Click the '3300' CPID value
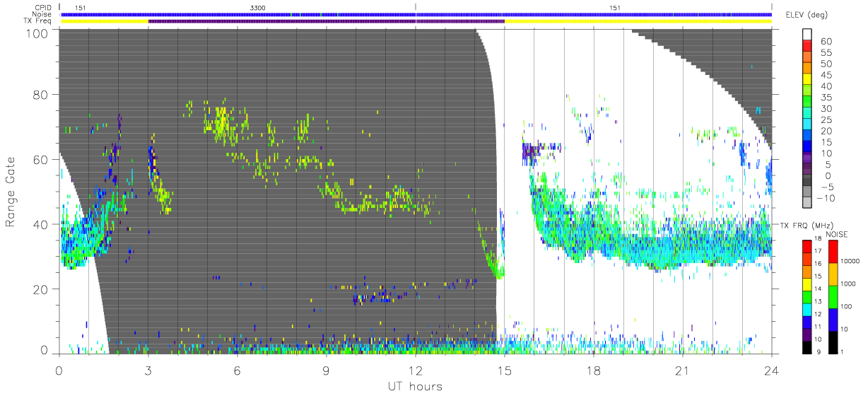 tap(259, 8)
